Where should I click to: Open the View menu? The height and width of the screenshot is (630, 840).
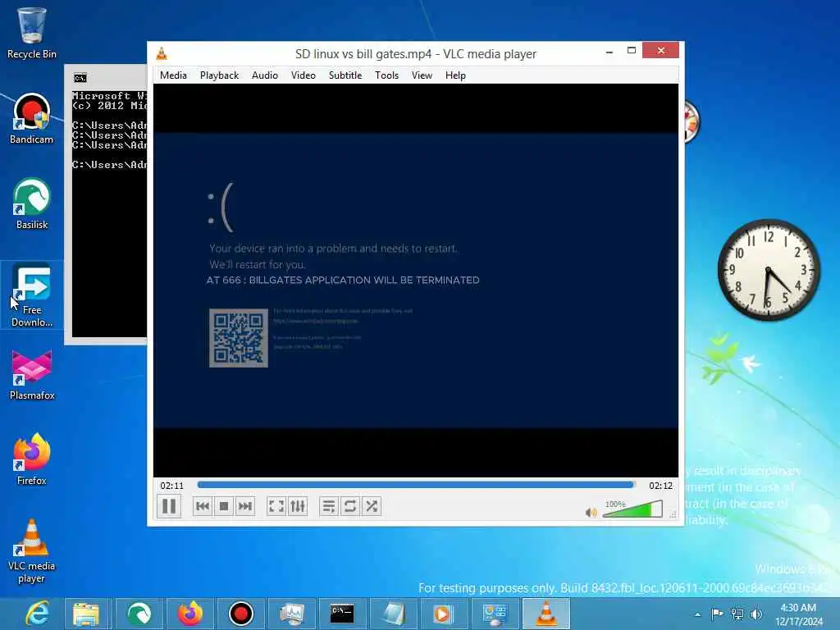coord(422,75)
